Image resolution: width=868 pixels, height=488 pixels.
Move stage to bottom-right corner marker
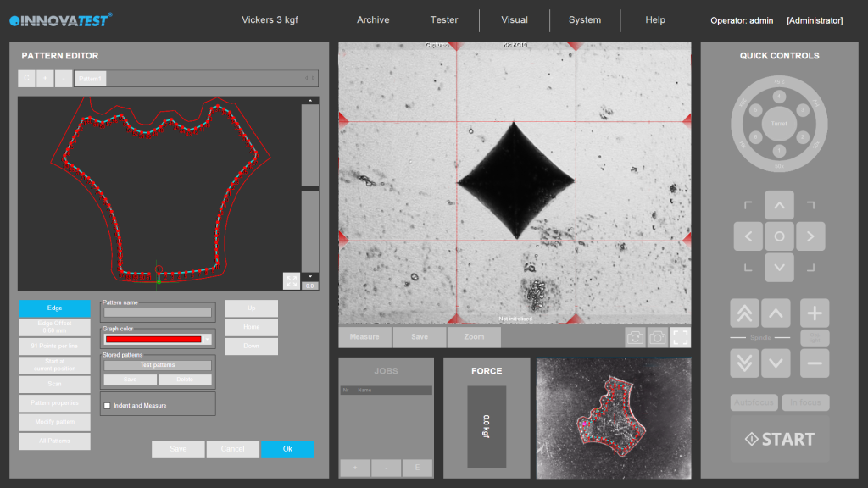coord(810,268)
